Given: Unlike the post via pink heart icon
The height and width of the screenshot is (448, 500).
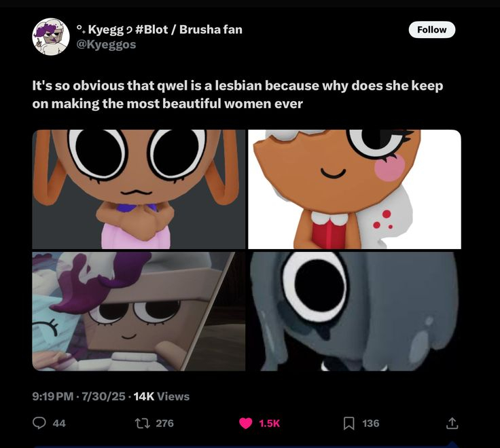Looking at the screenshot, I should click(x=245, y=423).
